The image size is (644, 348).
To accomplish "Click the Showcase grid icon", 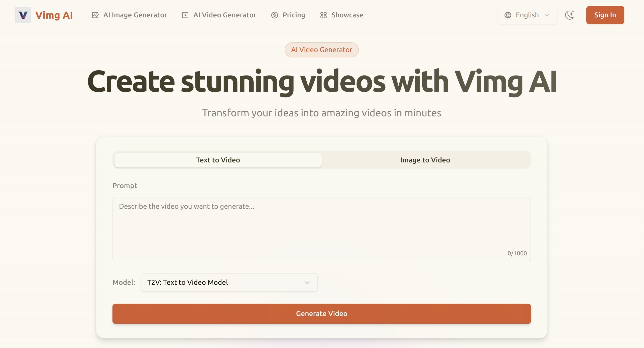I will pyautogui.click(x=324, y=15).
